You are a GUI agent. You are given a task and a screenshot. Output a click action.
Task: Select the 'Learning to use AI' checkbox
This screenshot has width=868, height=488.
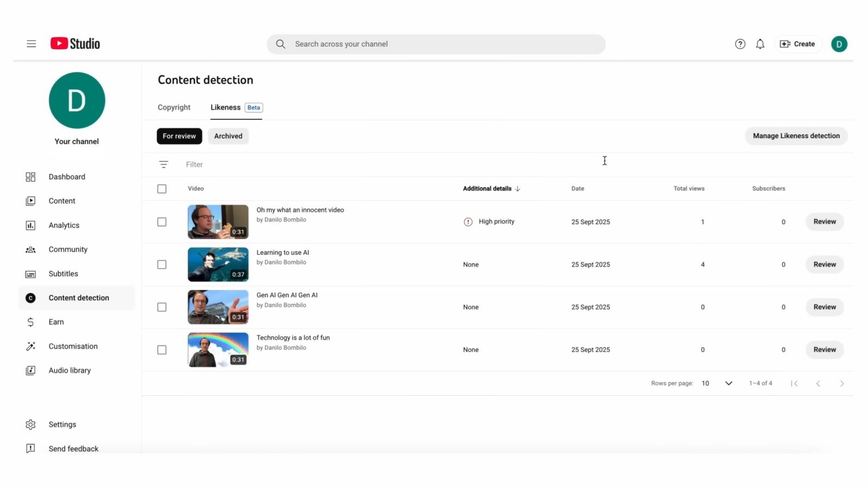point(162,265)
